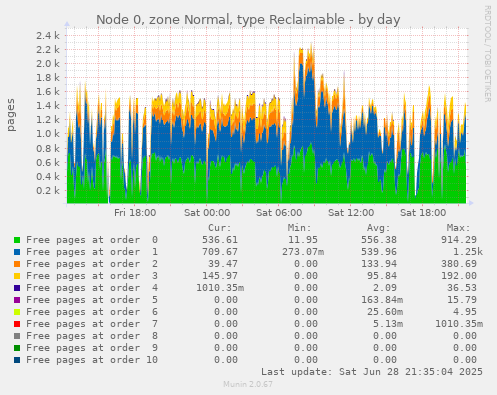Click the 'Avg:' column header
The image size is (497, 395).
pos(379,228)
